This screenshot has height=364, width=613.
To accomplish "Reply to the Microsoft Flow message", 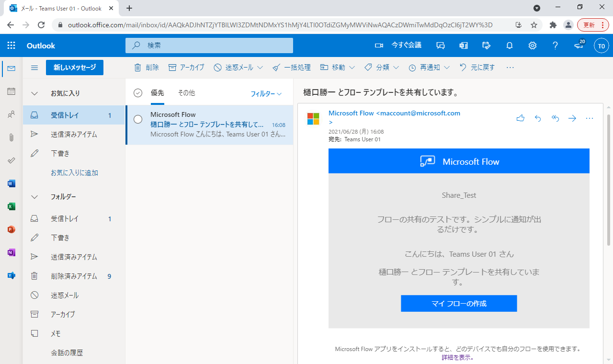I will click(x=538, y=118).
